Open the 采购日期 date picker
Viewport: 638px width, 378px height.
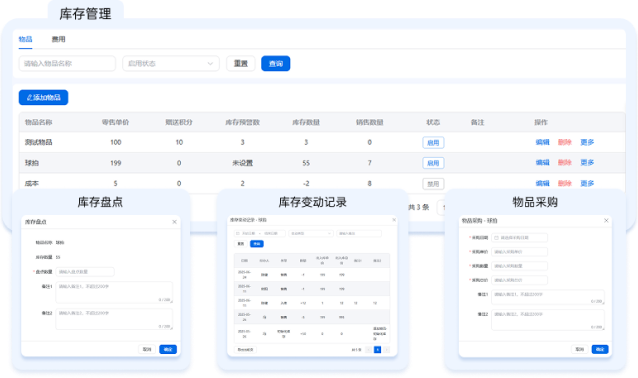[x=520, y=238]
